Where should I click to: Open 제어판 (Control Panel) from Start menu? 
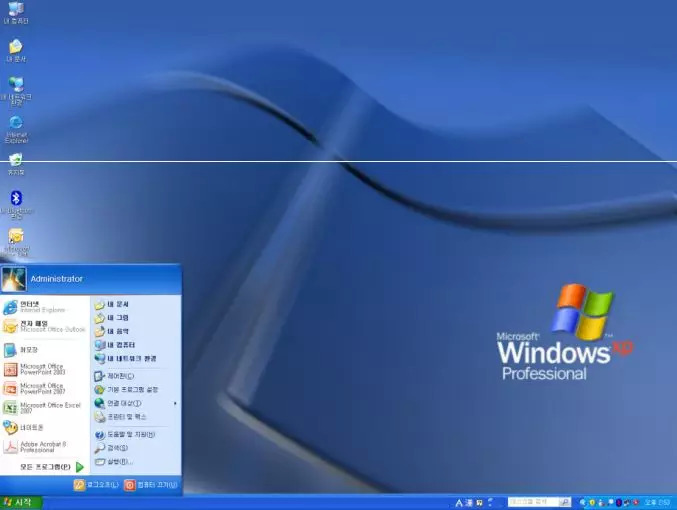118,376
